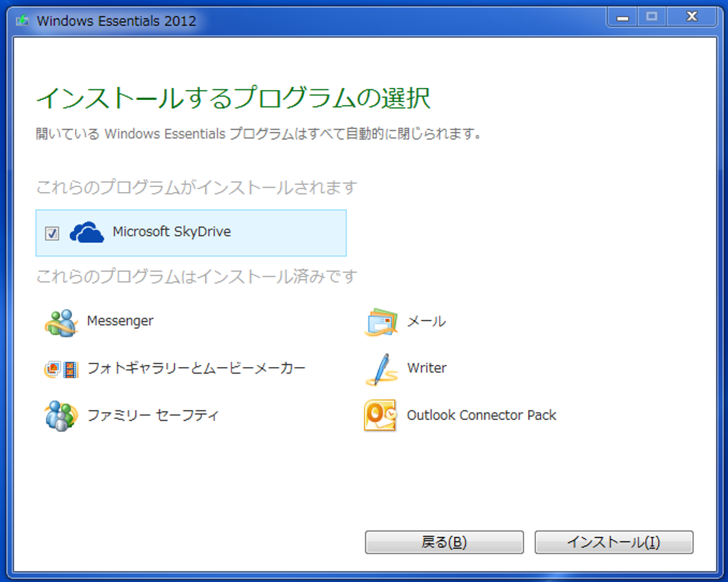Click the これらのプログラムがインストールされます heading
Screen dimensions: 728x582
197,187
